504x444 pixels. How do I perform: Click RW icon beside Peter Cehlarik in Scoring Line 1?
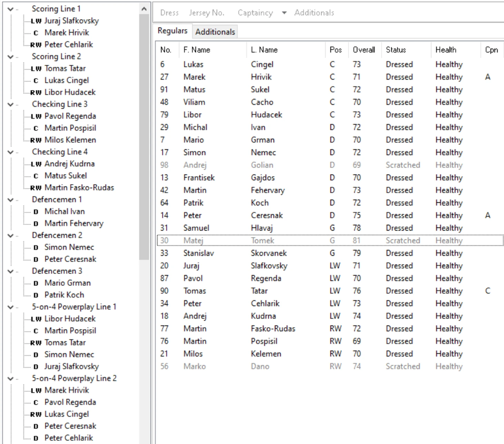pos(36,45)
